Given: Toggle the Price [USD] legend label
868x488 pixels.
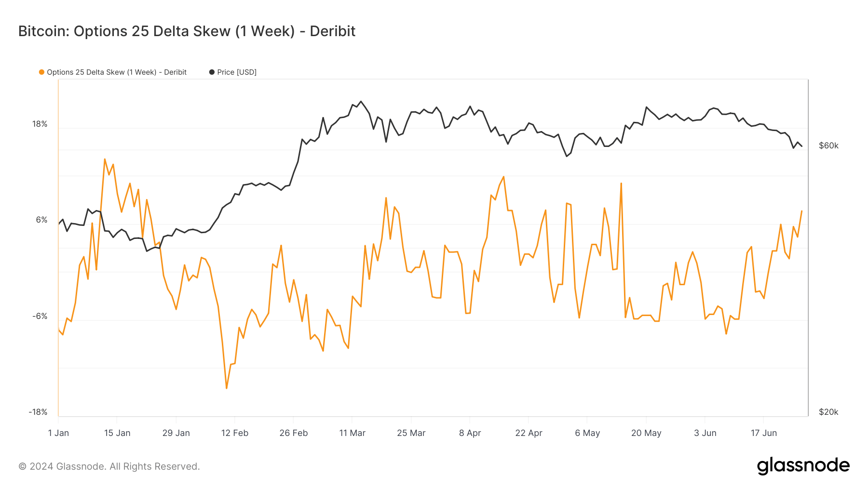Looking at the screenshot, I should (x=237, y=72).
